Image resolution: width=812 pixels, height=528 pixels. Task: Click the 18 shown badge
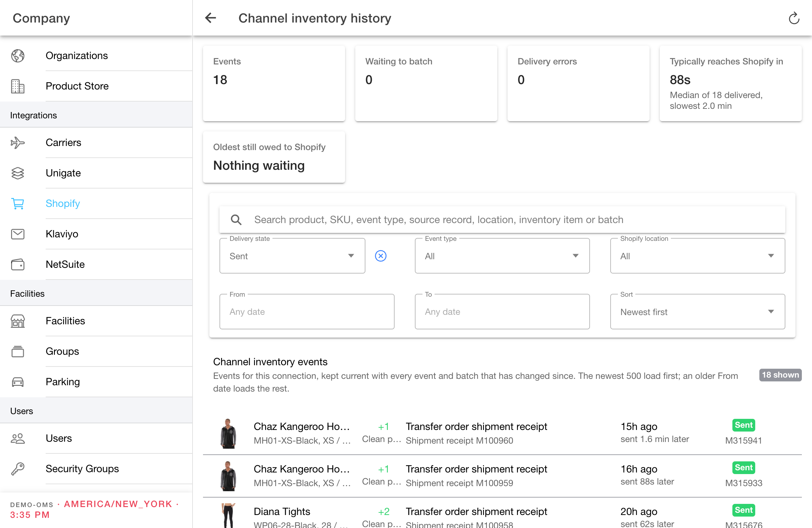(780, 375)
